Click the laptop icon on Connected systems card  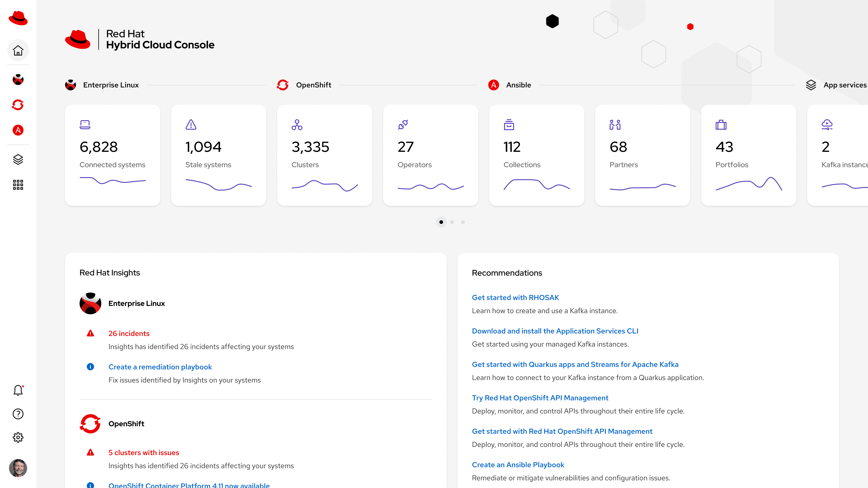(85, 125)
